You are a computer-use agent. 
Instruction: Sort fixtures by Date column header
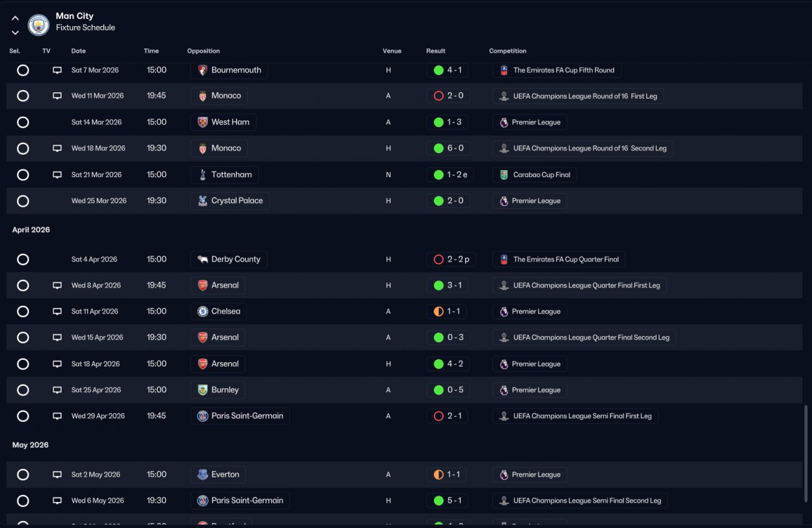click(x=78, y=51)
